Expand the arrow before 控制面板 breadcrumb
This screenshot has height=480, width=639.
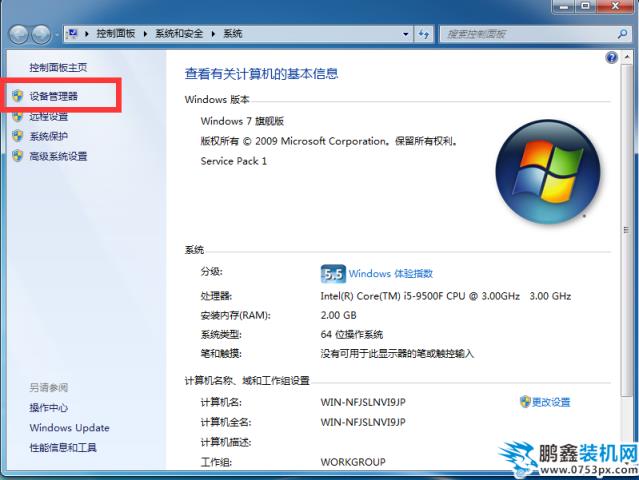point(86,34)
